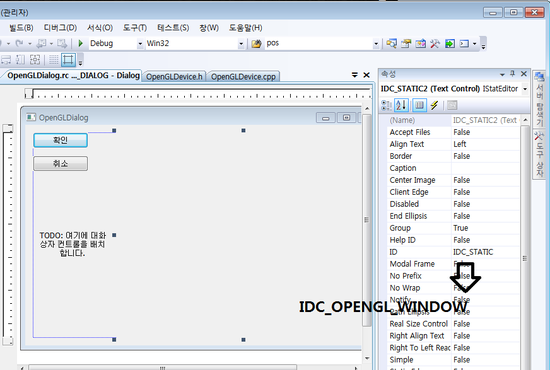Start debugging with the green play icon
The image size is (550, 370).
tap(80, 43)
